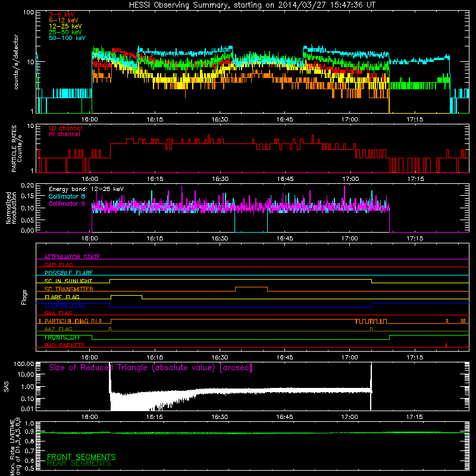Select the REAR SEGMENTS legend label
The width and height of the screenshot is (476, 476).
[79, 464]
